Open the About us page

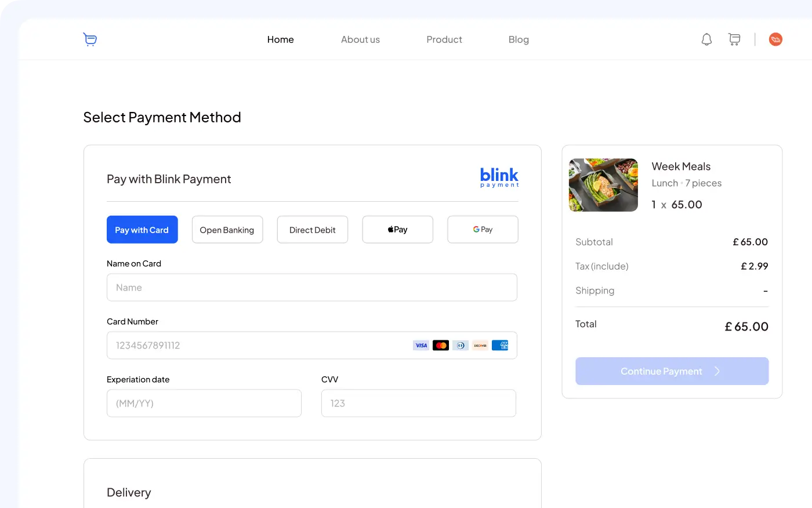coord(360,39)
